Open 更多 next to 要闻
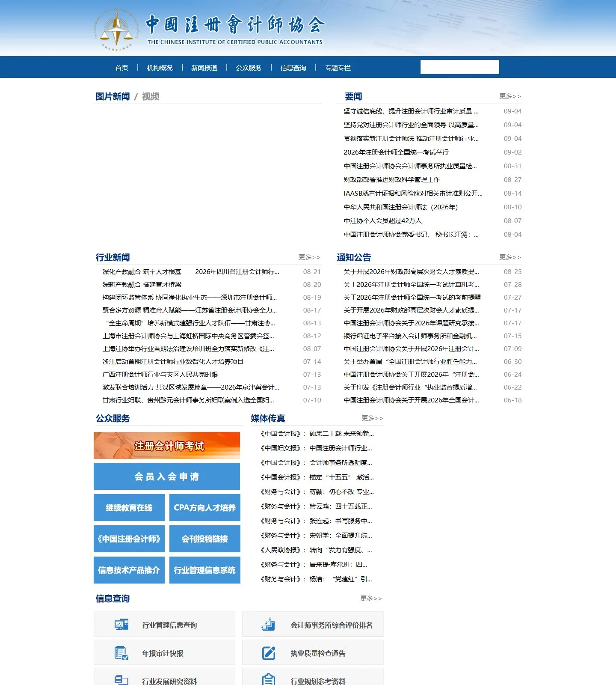The image size is (616, 685). click(x=510, y=96)
